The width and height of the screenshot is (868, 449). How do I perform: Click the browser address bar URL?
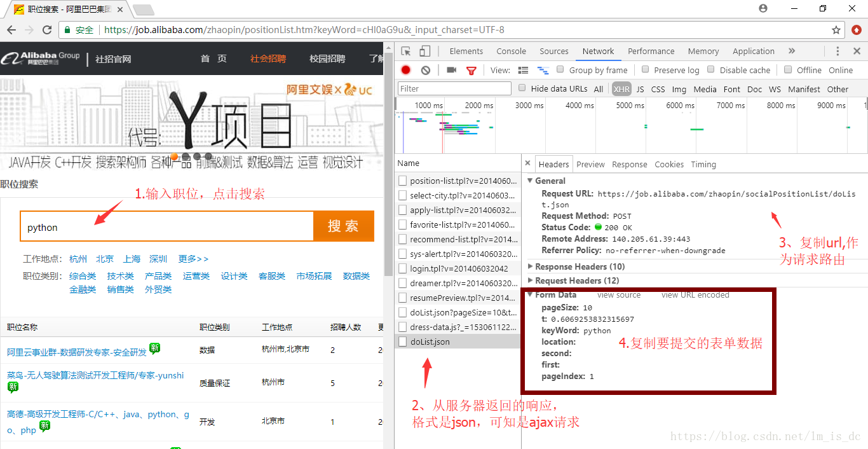point(304,30)
